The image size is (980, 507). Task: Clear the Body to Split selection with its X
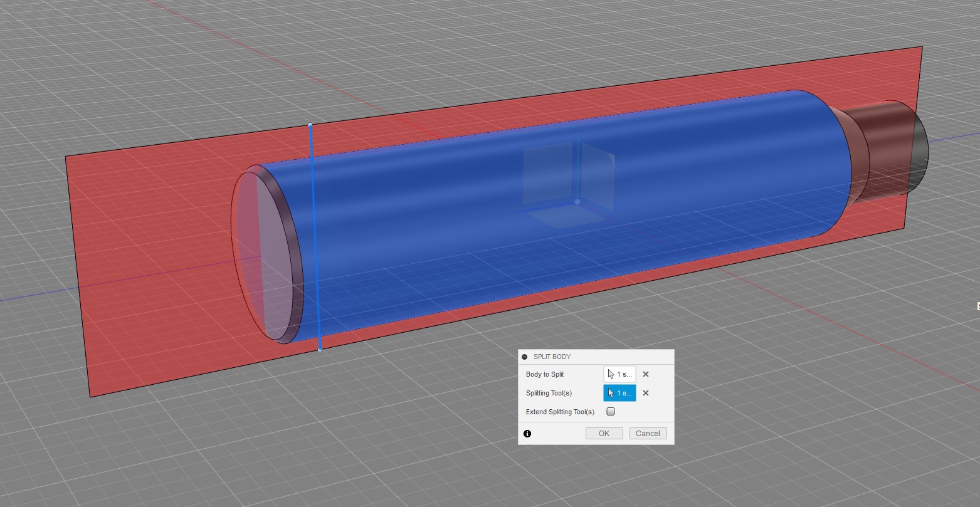pyautogui.click(x=646, y=374)
